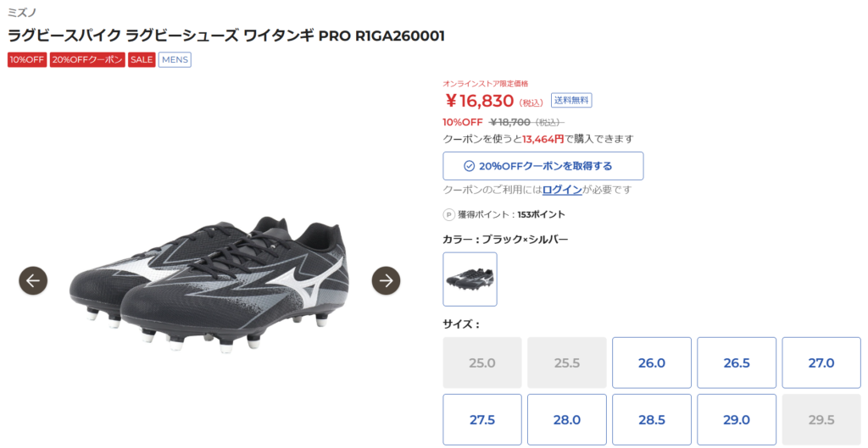The image size is (868, 448).
Task: Select size 27.0
Action: (821, 362)
